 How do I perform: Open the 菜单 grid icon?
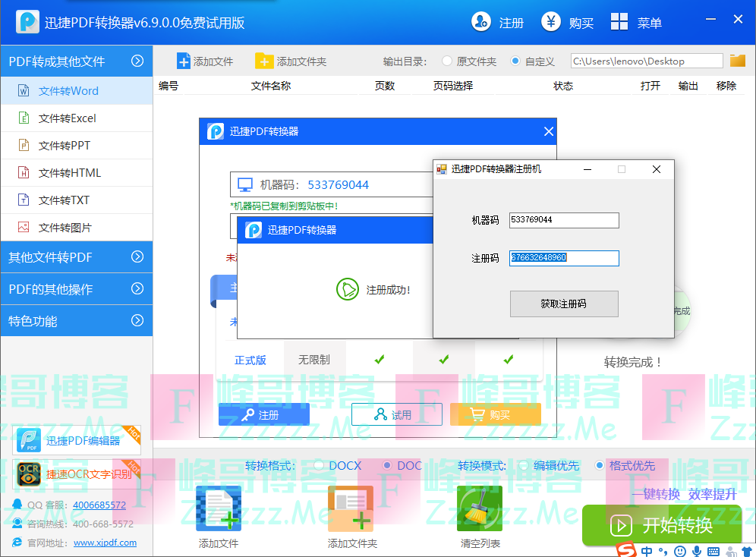(619, 22)
